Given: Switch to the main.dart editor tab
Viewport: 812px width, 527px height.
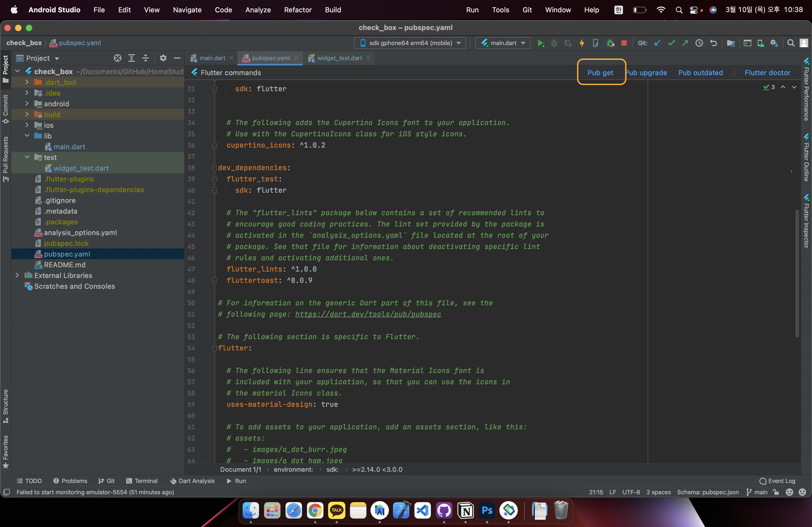Looking at the screenshot, I should click(x=212, y=58).
